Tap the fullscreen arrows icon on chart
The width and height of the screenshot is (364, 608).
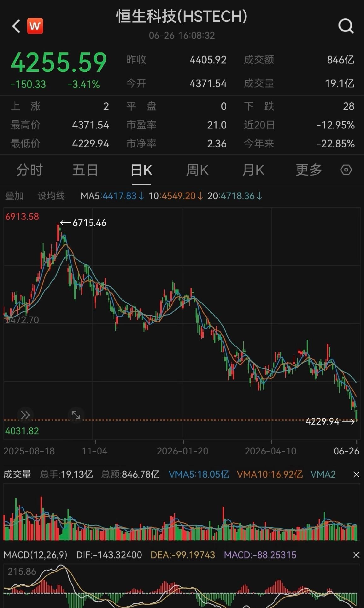pyautogui.click(x=76, y=415)
